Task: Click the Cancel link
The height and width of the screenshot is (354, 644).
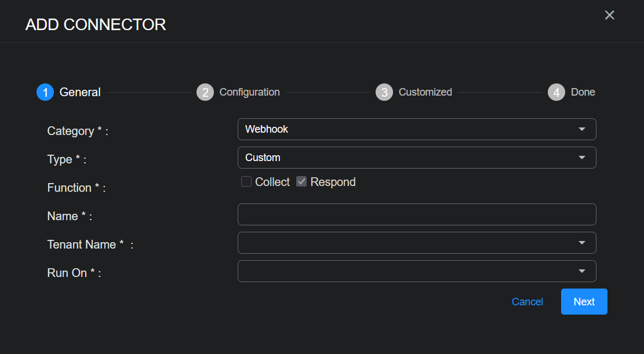Action: coord(527,302)
